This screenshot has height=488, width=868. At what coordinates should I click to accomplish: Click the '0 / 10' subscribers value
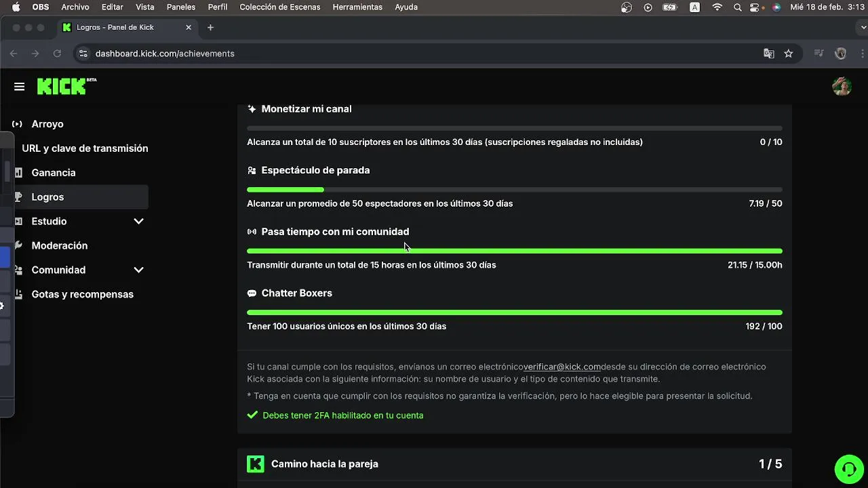tap(771, 142)
